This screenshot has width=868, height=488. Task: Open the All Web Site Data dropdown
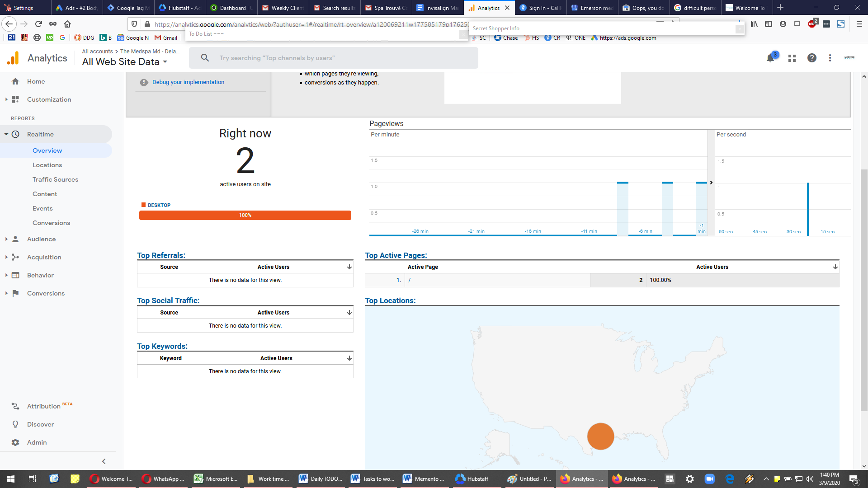pyautogui.click(x=125, y=62)
